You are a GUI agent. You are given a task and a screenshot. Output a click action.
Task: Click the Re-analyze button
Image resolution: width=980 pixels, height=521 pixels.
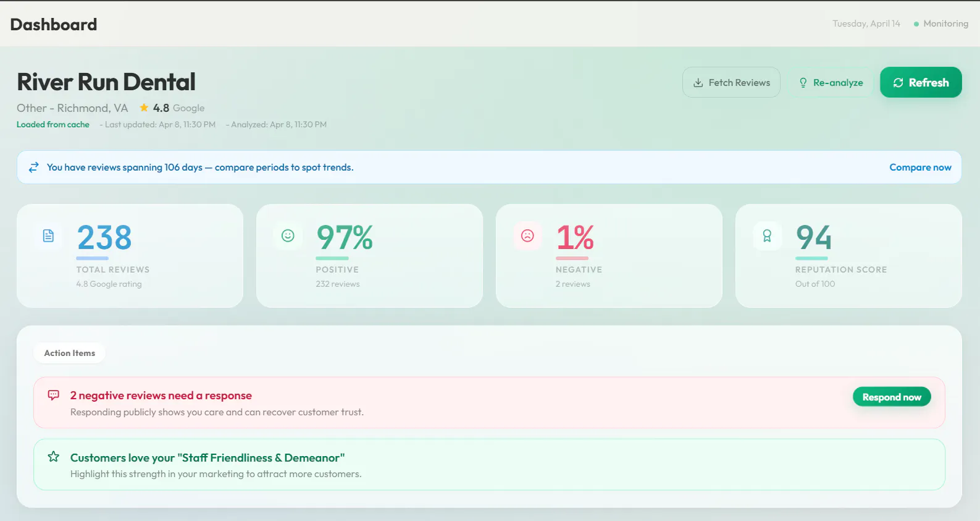[830, 82]
